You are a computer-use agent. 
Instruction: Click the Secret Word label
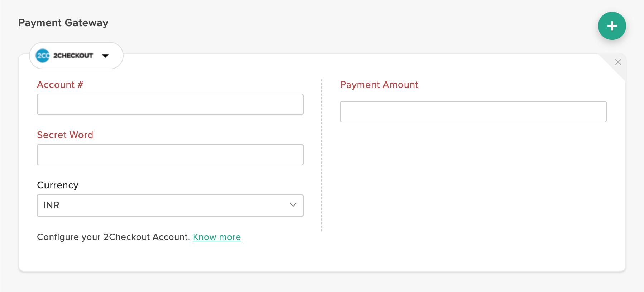point(65,135)
